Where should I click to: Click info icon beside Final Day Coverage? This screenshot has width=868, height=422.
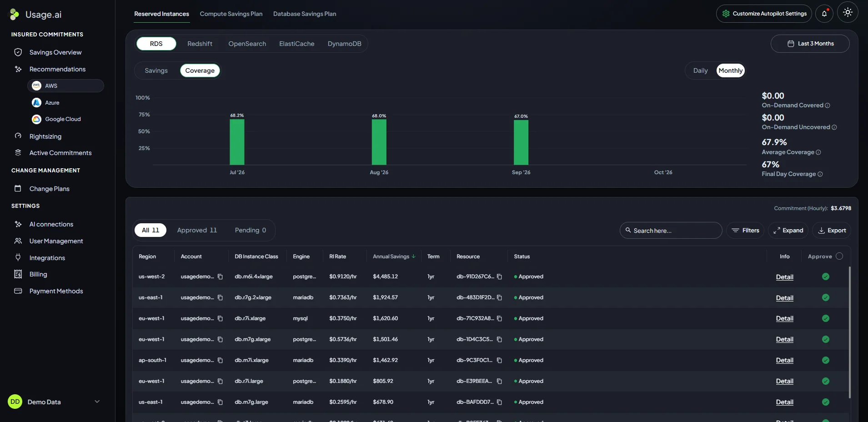tap(820, 174)
